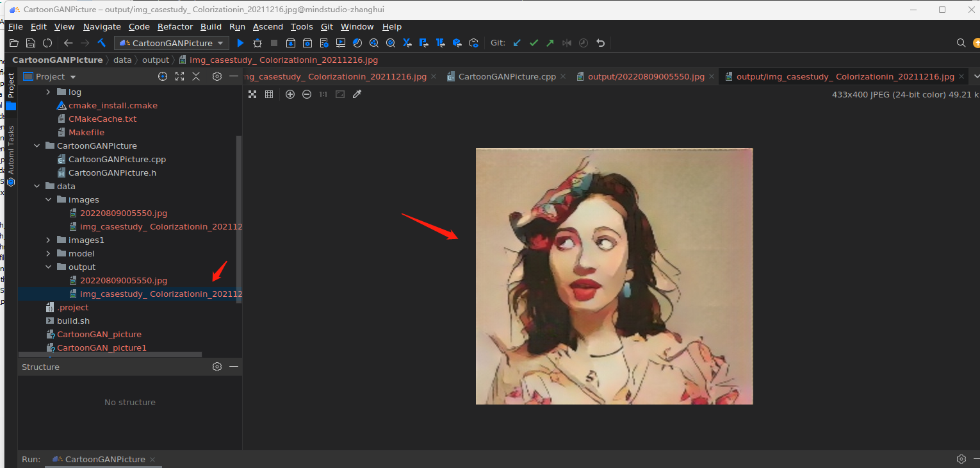Click the output breadcrumb
The height and width of the screenshot is (468, 980).
tap(156, 60)
